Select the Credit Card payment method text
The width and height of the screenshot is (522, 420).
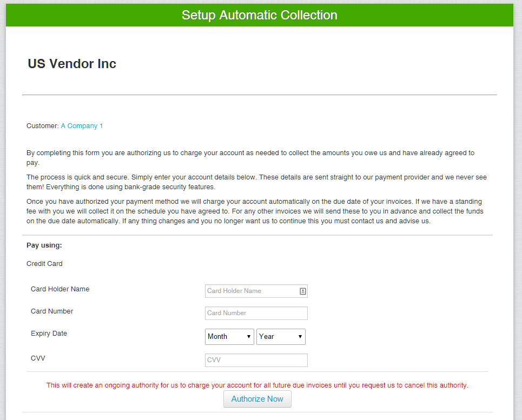[x=44, y=264]
